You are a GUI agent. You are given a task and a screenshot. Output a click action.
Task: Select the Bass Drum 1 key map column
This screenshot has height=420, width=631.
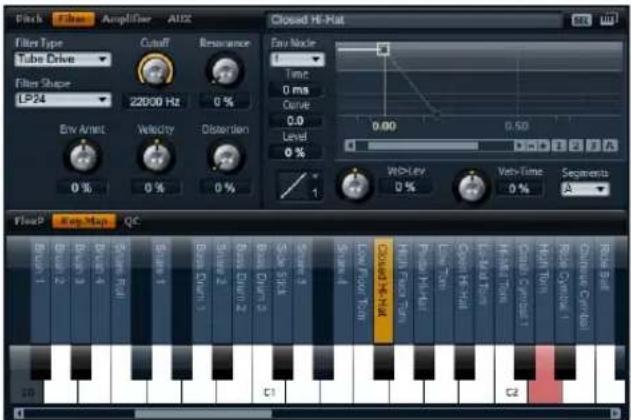[x=202, y=290]
